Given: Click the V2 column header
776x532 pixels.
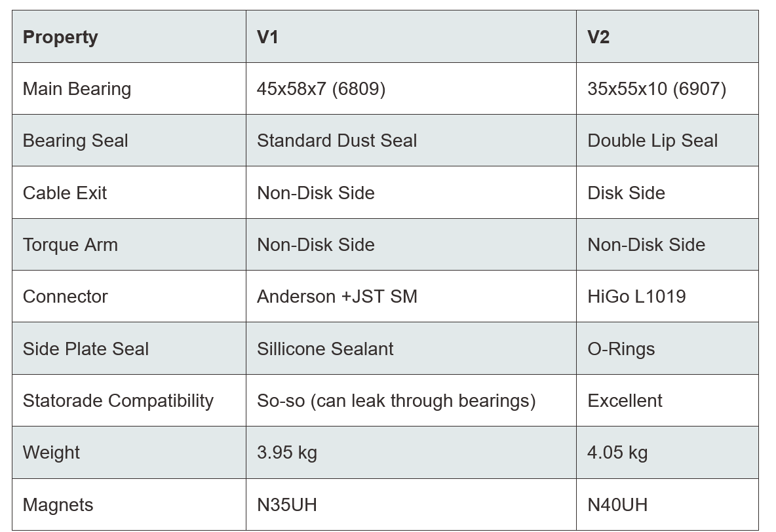Looking at the screenshot, I should point(598,37).
